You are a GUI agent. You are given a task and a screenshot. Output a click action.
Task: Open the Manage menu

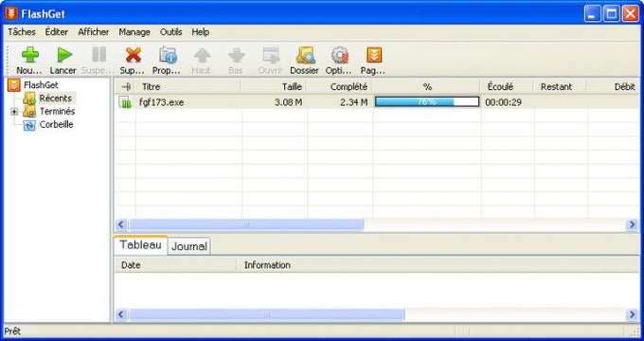(134, 32)
